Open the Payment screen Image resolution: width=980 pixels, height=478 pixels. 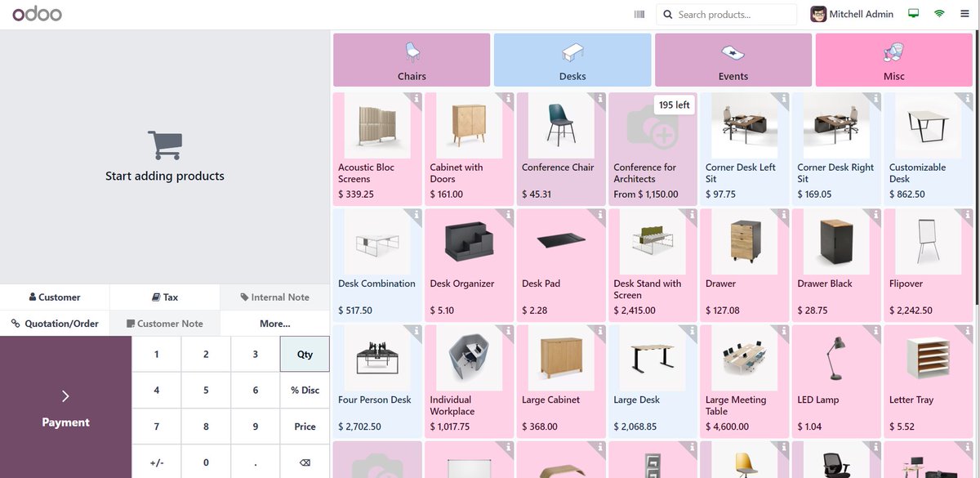click(x=65, y=407)
